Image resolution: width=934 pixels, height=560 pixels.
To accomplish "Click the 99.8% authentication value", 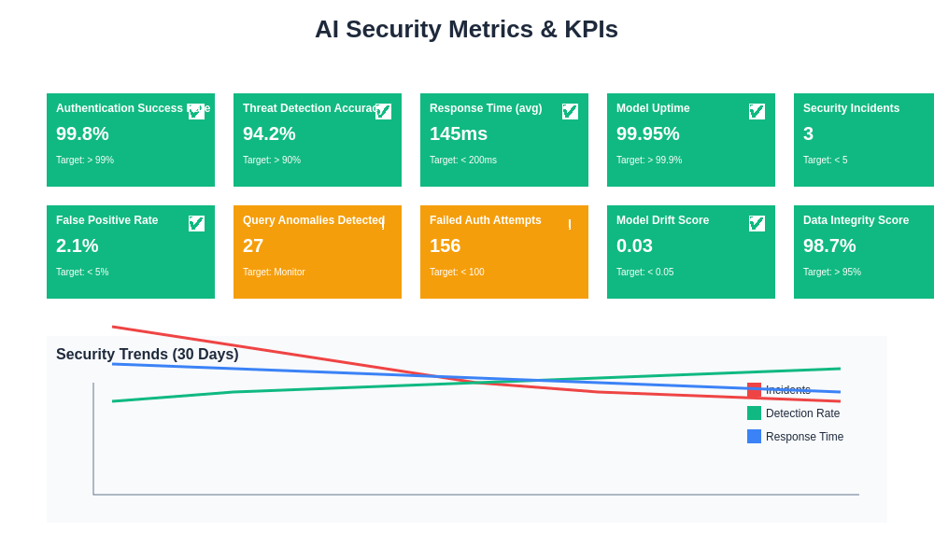I will 82,133.
